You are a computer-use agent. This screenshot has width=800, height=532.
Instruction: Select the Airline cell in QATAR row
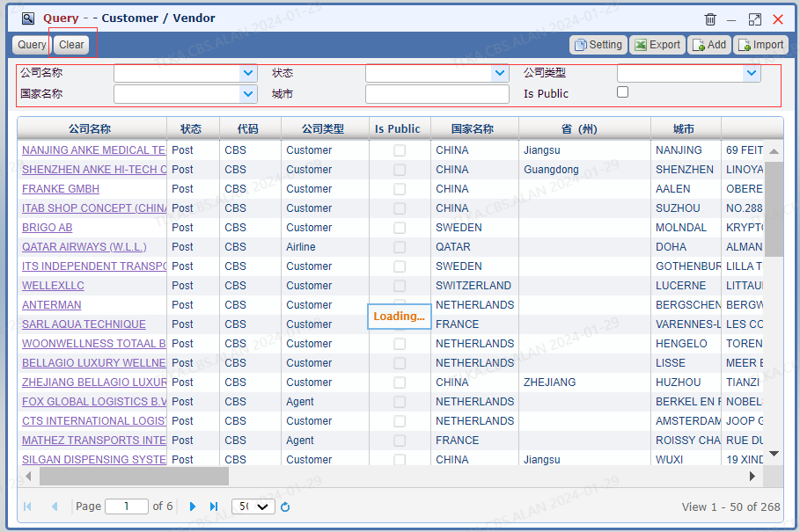[325, 247]
